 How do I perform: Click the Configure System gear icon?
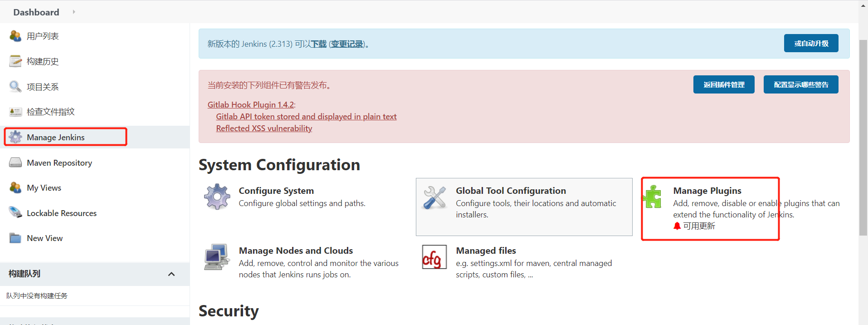217,197
